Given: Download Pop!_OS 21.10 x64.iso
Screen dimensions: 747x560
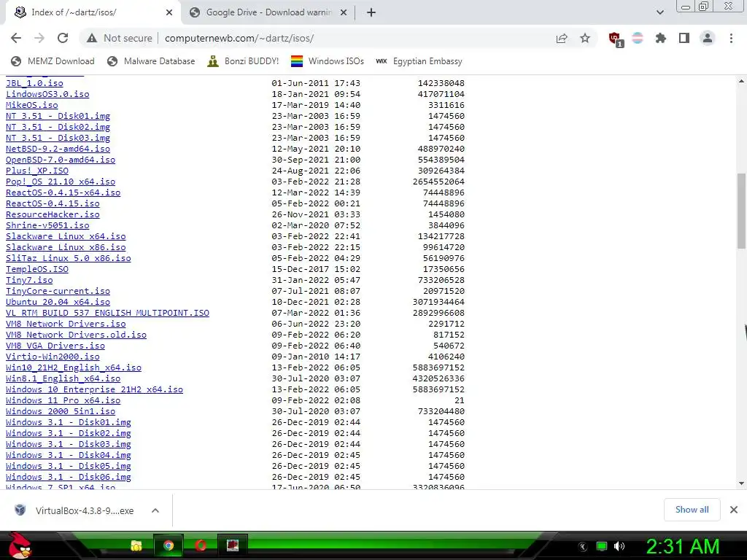Looking at the screenshot, I should point(61,182).
